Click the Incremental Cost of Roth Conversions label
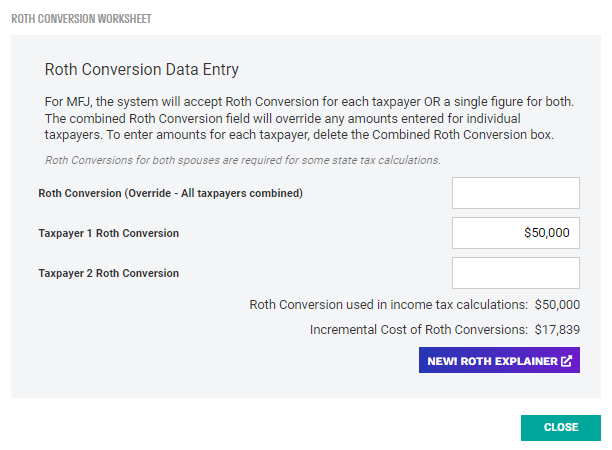This screenshot has width=612, height=450. (x=418, y=329)
